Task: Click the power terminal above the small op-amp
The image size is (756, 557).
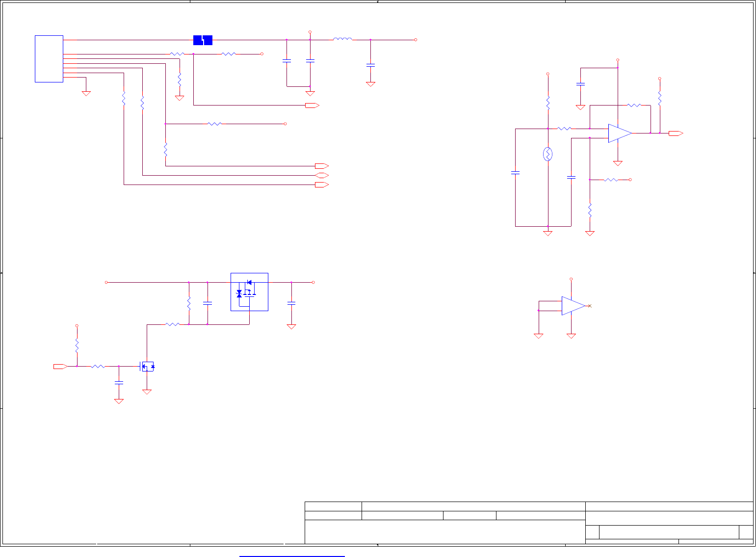Action: pos(571,279)
